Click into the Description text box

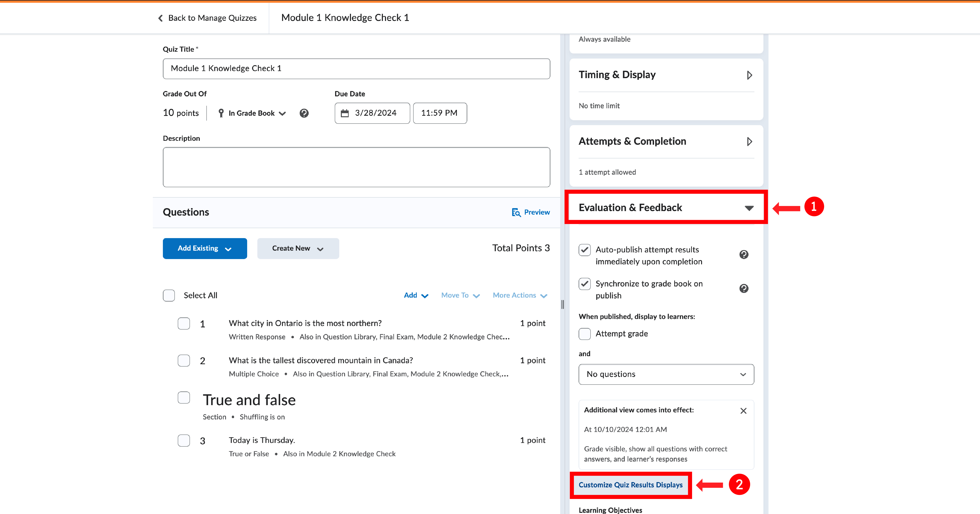click(356, 167)
